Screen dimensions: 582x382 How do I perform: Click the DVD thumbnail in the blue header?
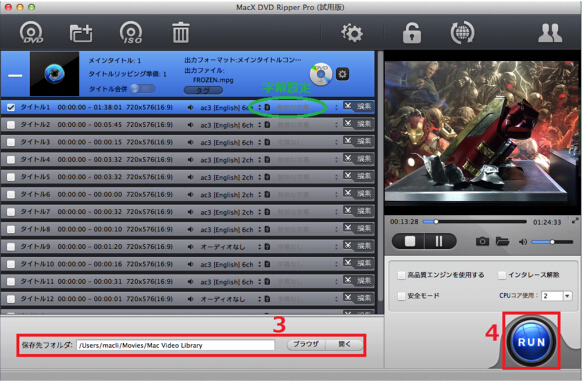[55, 74]
